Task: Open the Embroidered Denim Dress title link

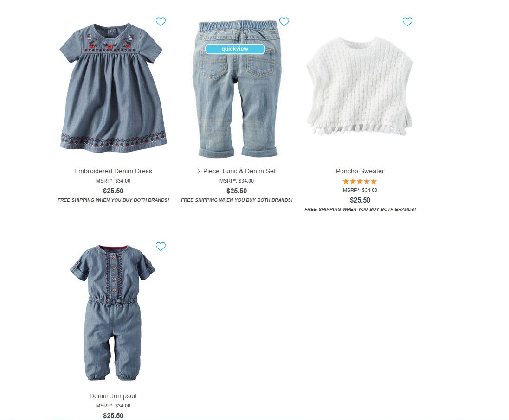Action: (113, 171)
